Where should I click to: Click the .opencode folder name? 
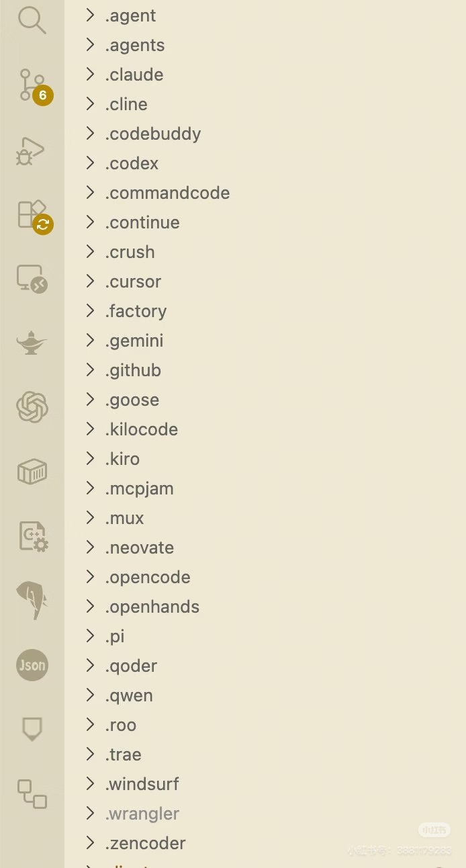click(148, 577)
